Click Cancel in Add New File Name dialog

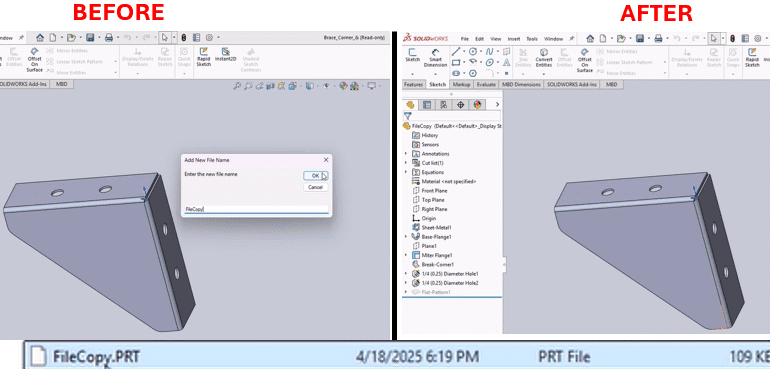pos(315,187)
